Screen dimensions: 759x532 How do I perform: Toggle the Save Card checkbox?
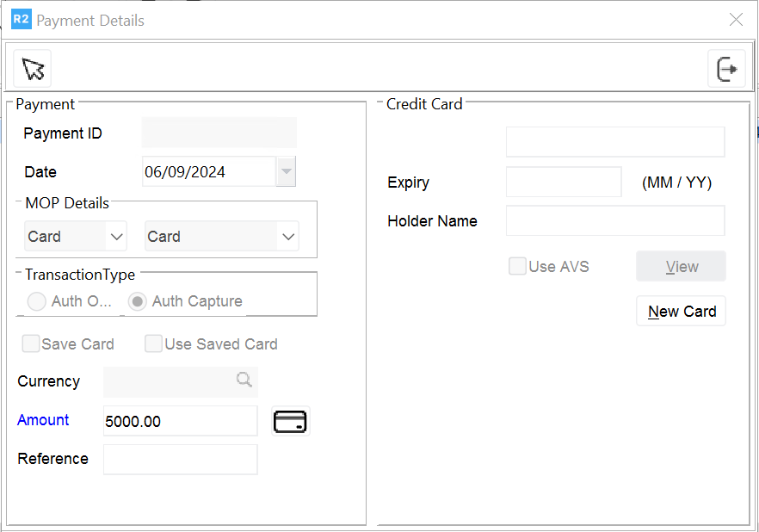(31, 344)
